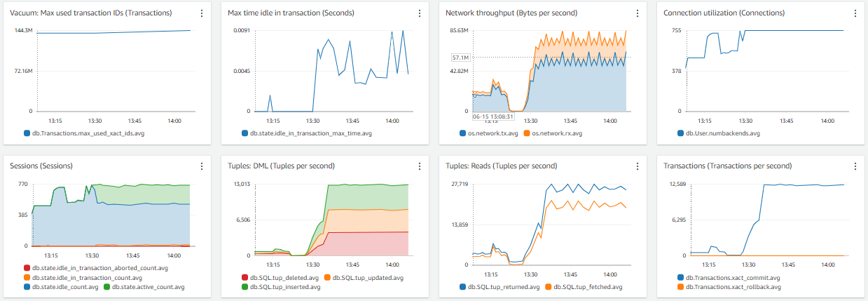Screen dimensions: 868x301
Task: Open kebab menu on Transactions panel
Action: pos(855,166)
